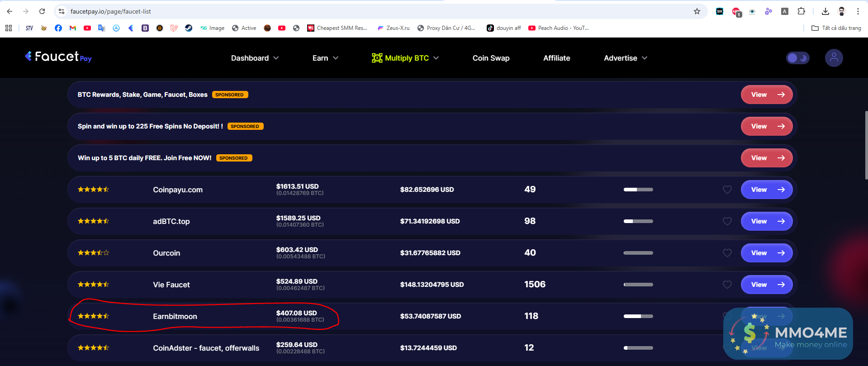This screenshot has height=366, width=868.
Task: Click the adBTC.top health progress bar
Action: coord(638,221)
